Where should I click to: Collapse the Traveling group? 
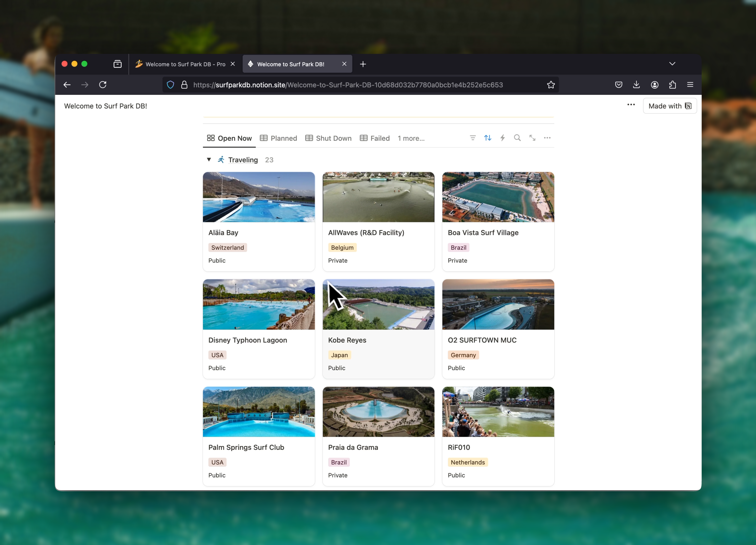pyautogui.click(x=209, y=159)
